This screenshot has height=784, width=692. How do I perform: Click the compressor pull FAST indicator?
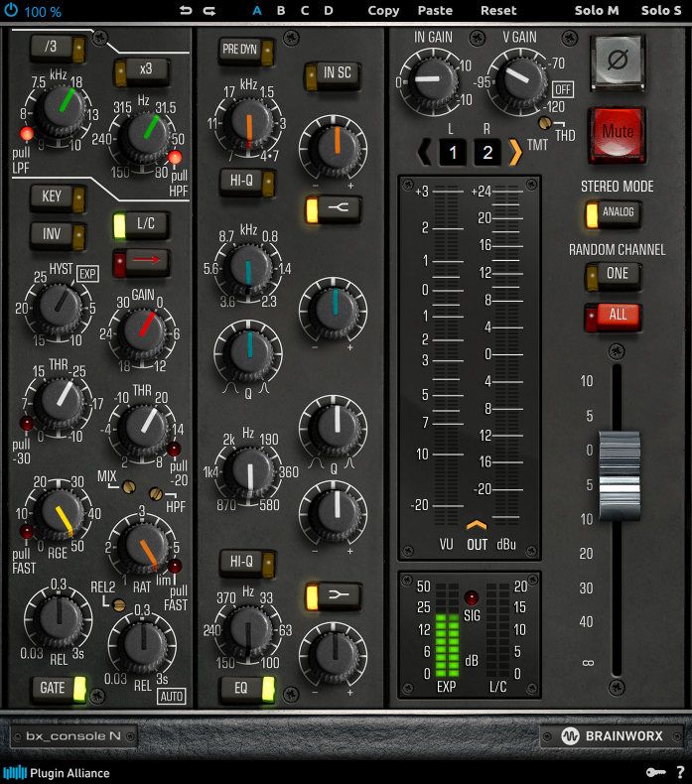(x=175, y=566)
